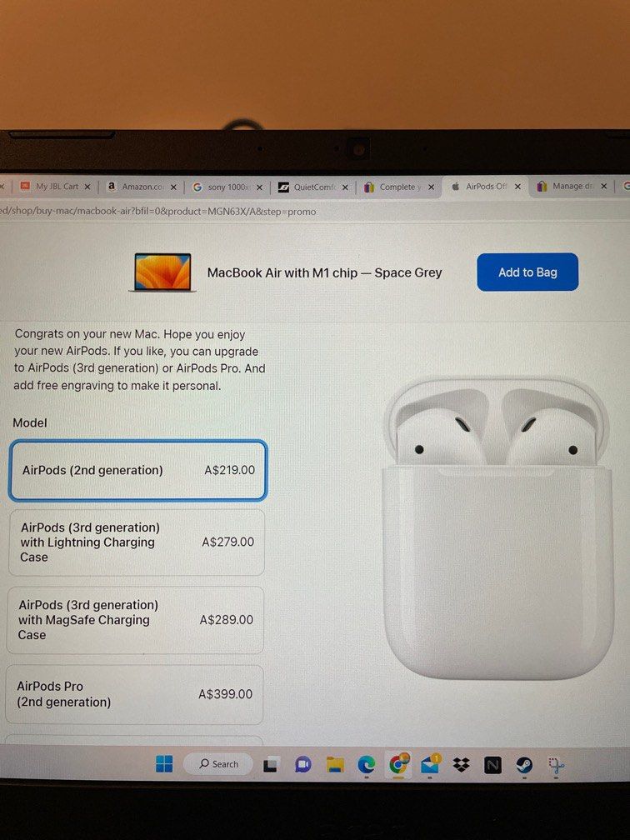Select AirPods Pro (2nd generation) option
The width and height of the screenshot is (630, 840).
coord(134,694)
